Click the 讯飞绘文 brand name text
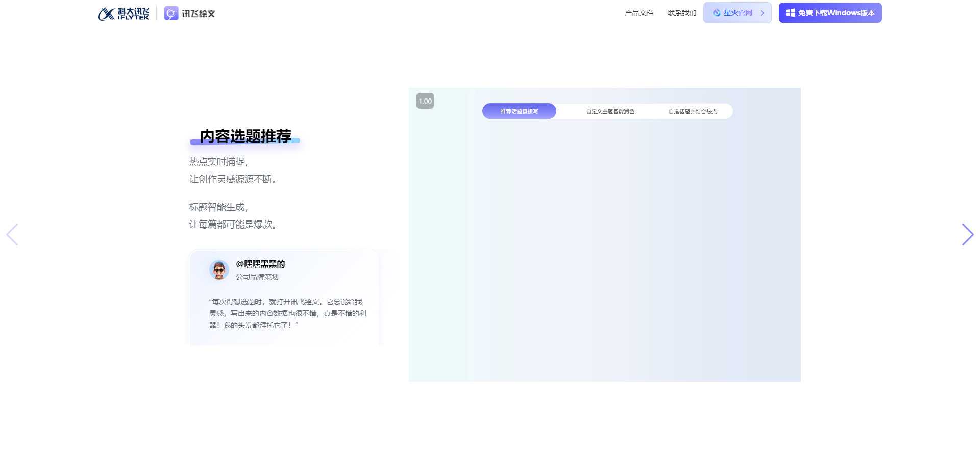Viewport: 980px width, 469px height. (199, 14)
